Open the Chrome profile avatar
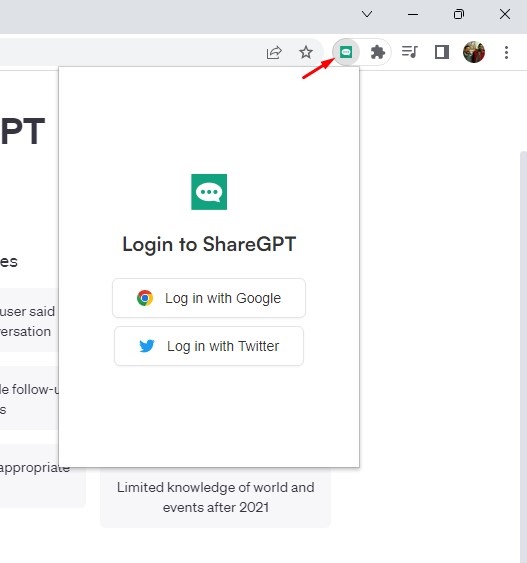The width and height of the screenshot is (527, 563). (x=474, y=52)
